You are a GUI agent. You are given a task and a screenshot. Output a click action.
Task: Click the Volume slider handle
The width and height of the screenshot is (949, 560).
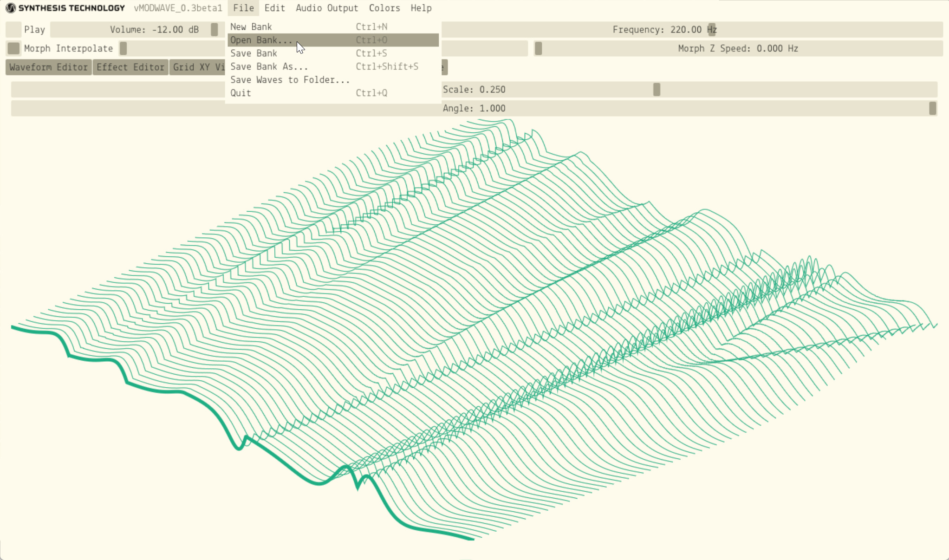point(214,29)
